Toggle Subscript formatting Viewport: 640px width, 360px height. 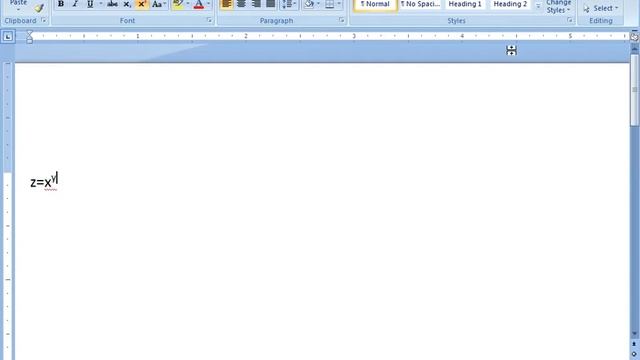pos(127,4)
